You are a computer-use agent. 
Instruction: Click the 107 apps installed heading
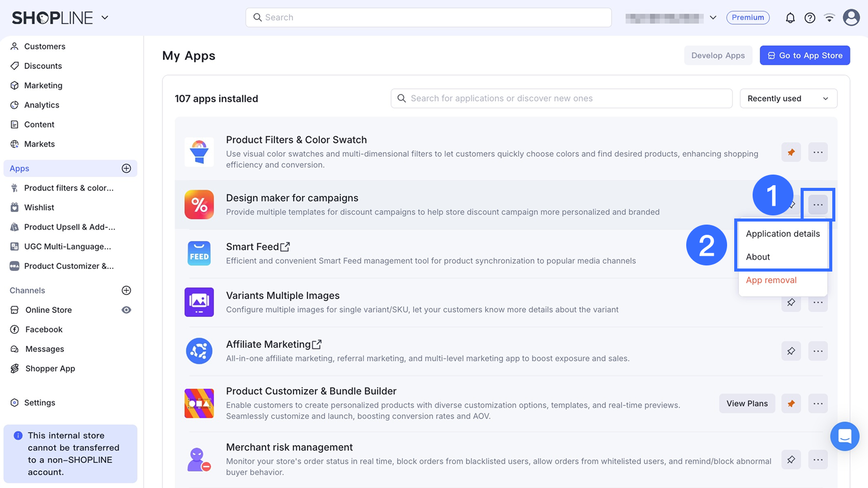(216, 99)
